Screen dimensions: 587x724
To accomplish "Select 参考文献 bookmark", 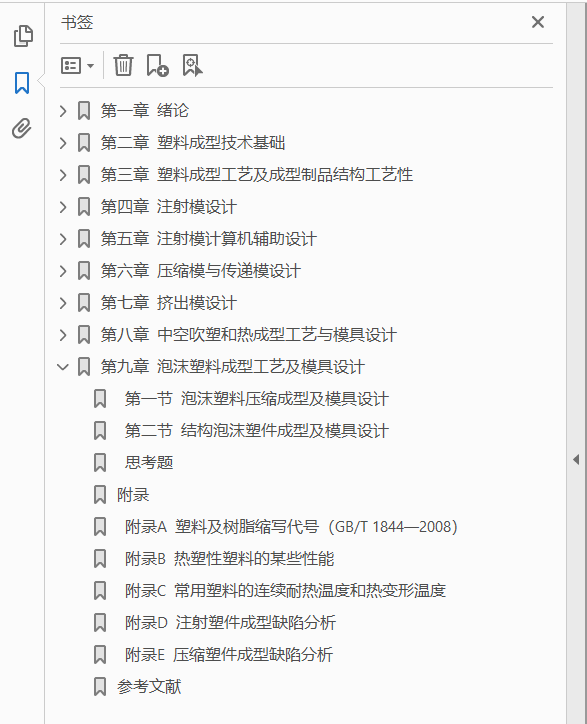I will pyautogui.click(x=149, y=687).
